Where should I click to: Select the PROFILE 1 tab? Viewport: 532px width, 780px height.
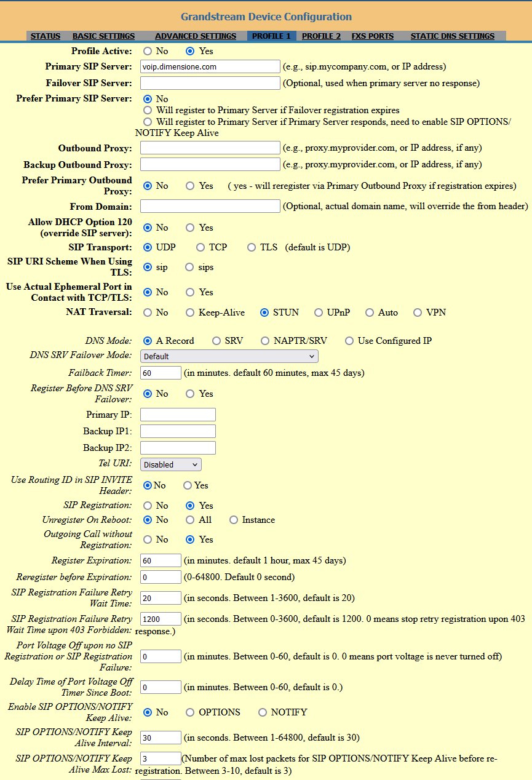coord(271,36)
